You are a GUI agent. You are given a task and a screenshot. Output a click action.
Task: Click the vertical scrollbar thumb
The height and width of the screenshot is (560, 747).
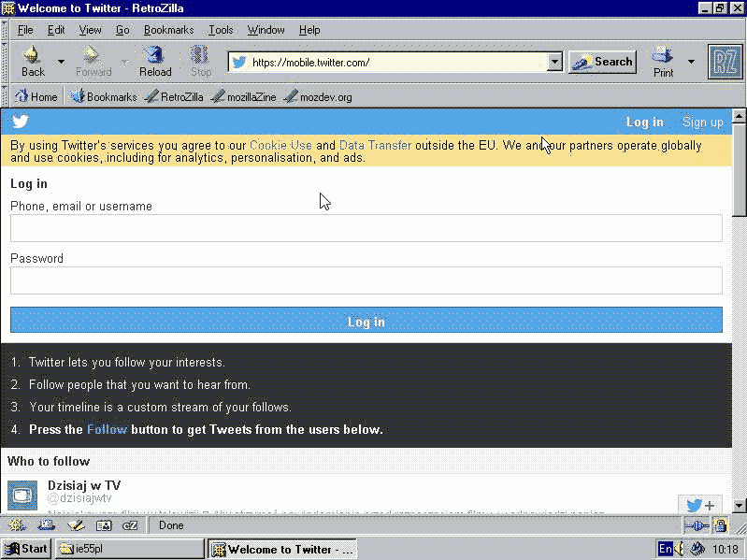click(x=739, y=169)
